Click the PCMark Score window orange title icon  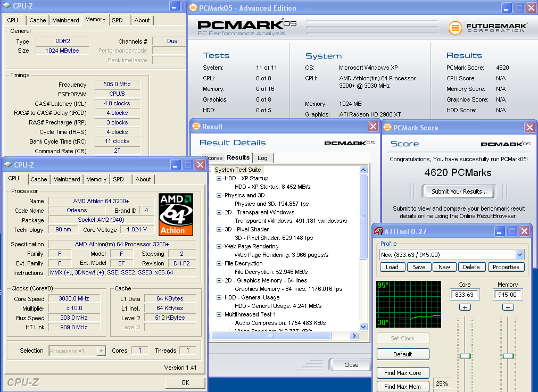click(387, 127)
